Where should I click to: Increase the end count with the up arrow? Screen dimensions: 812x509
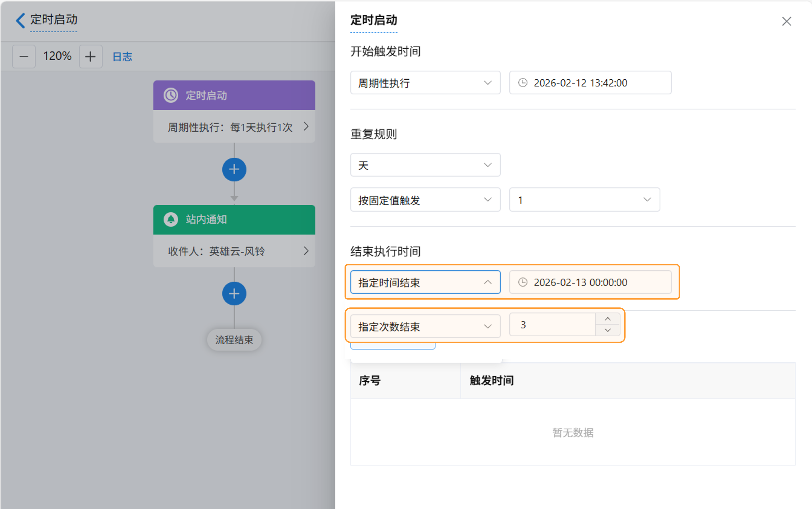pos(607,319)
